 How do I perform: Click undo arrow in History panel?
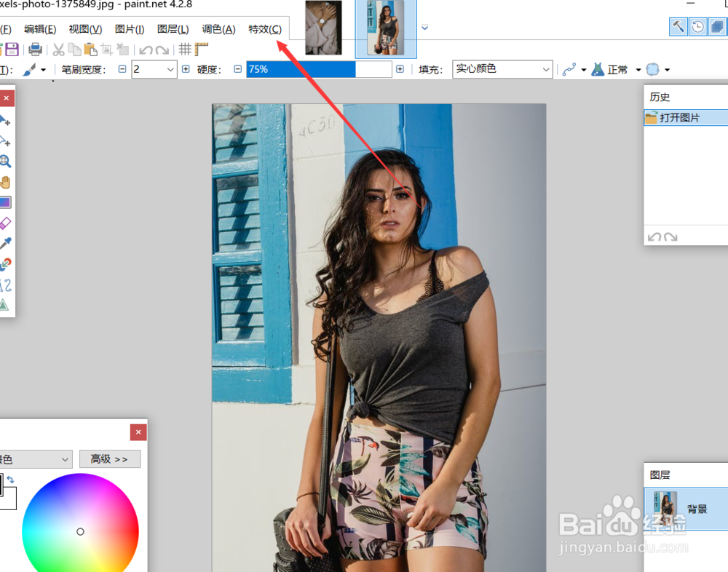654,237
